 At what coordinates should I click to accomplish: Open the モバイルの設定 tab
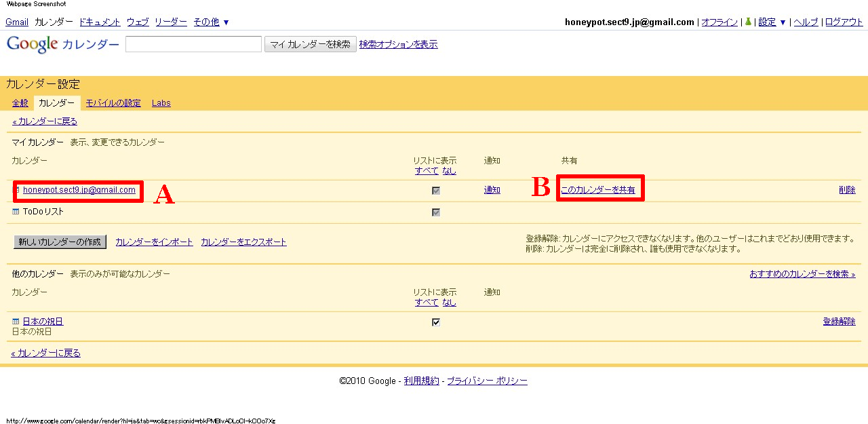pos(113,103)
